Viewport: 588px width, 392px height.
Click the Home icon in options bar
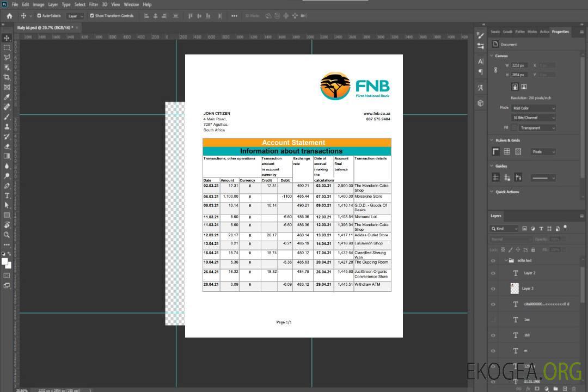(9, 16)
